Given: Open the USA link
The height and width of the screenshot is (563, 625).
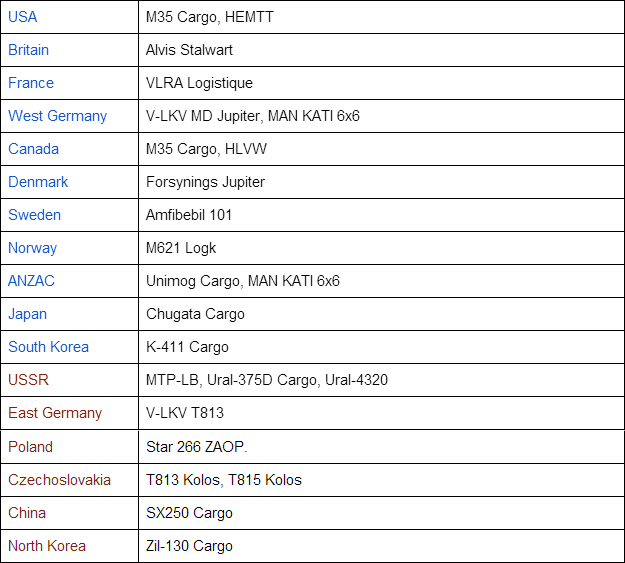Looking at the screenshot, I should (23, 17).
